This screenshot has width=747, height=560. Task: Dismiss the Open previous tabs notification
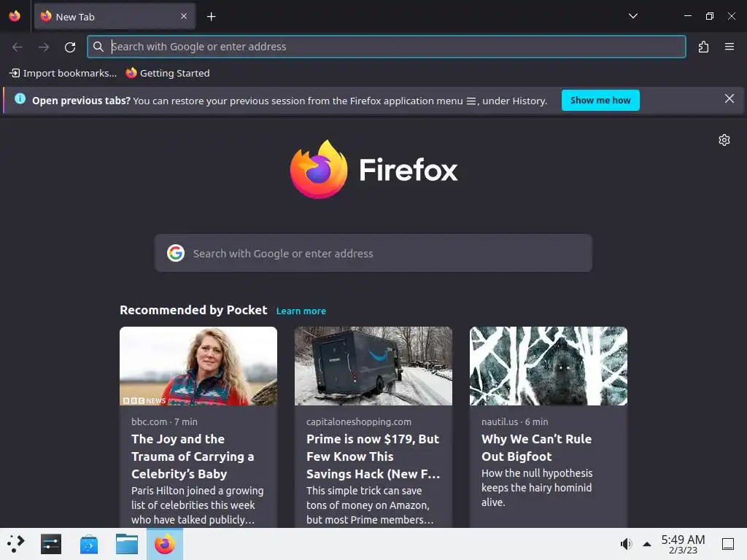729,98
